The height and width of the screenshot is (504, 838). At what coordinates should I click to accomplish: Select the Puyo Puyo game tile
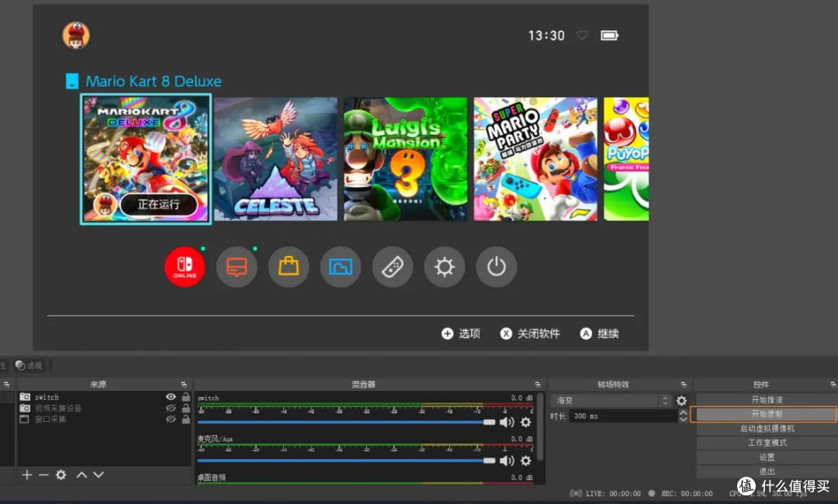tap(626, 159)
